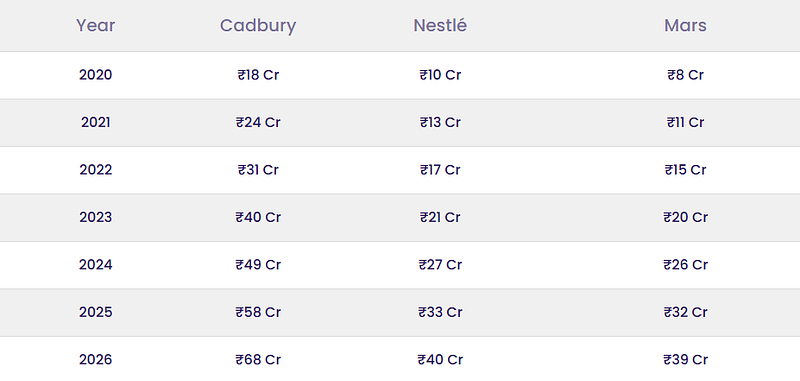
Task: Click Cadbury value ₹24 Cr
Action: 258,122
